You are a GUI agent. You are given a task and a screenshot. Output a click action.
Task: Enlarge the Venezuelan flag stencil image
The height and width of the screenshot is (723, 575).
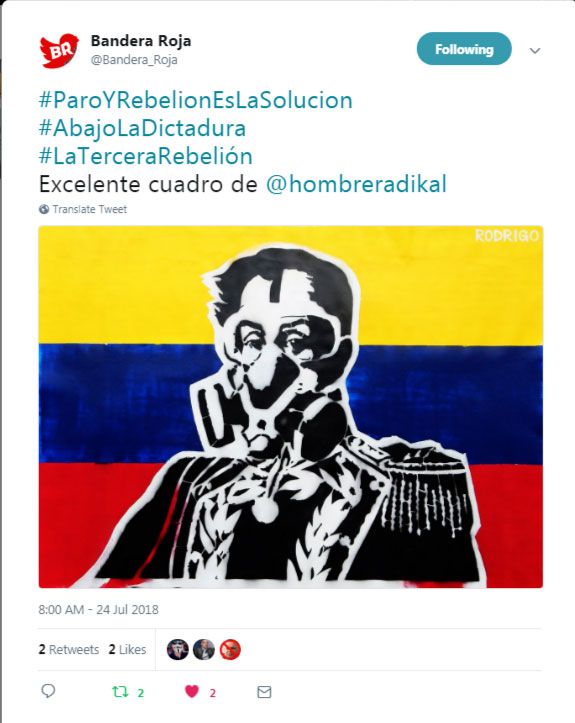tap(290, 407)
